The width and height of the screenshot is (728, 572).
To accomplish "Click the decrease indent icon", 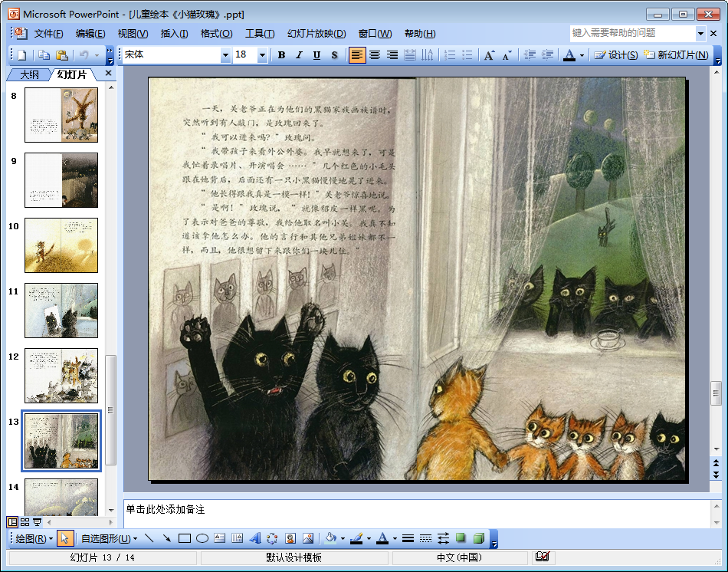I will coord(530,55).
